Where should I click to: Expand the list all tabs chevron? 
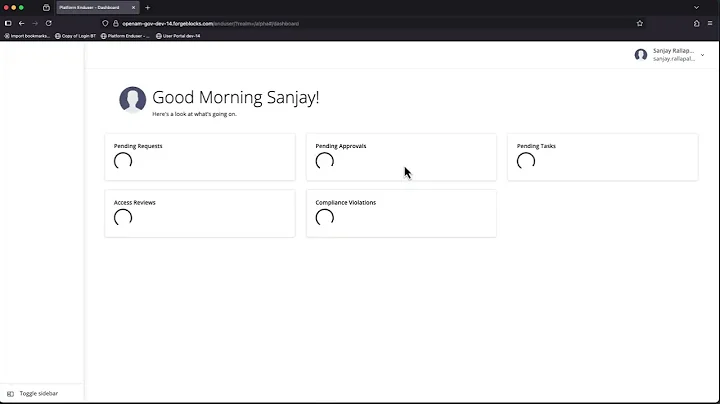click(696, 7)
